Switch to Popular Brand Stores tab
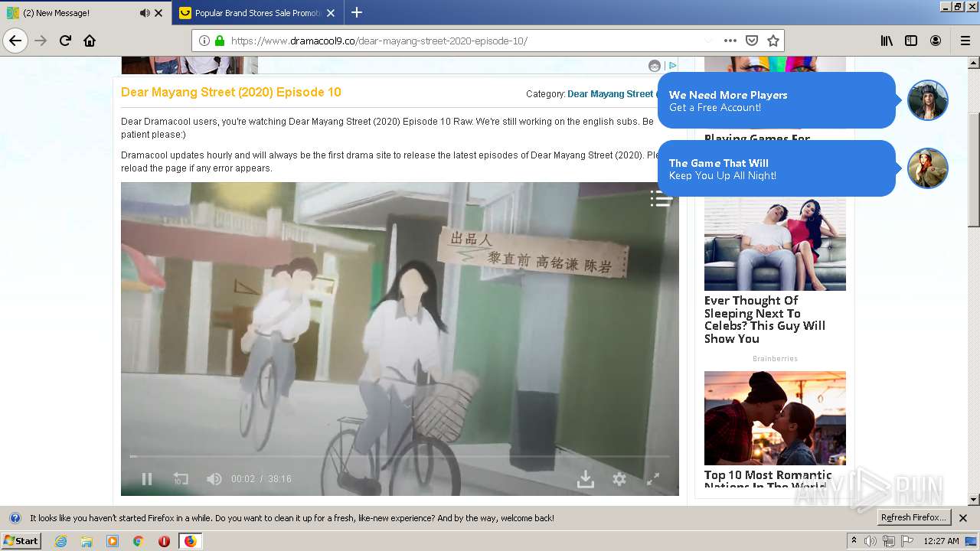This screenshot has height=551, width=980. pyautogui.click(x=257, y=13)
